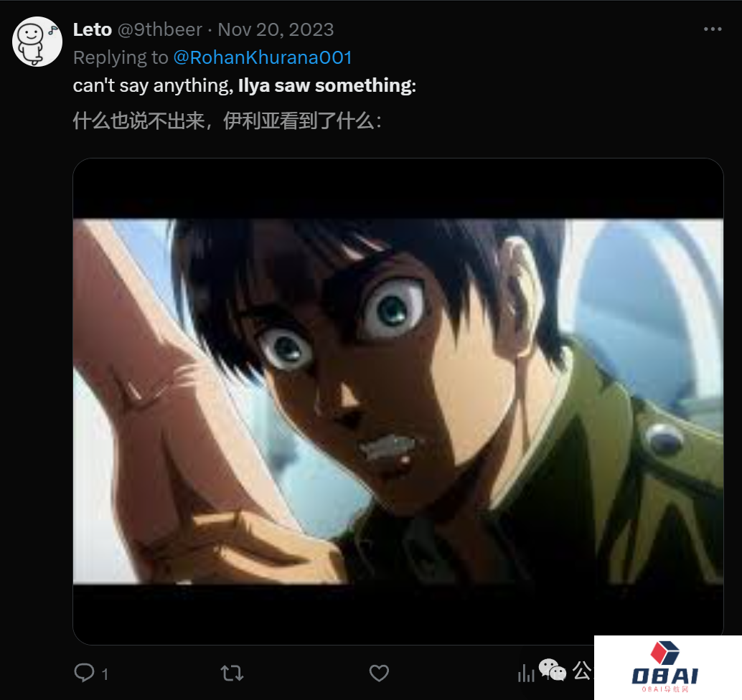Click the tweet text about Ilya
742x700 pixels.
coord(244,85)
